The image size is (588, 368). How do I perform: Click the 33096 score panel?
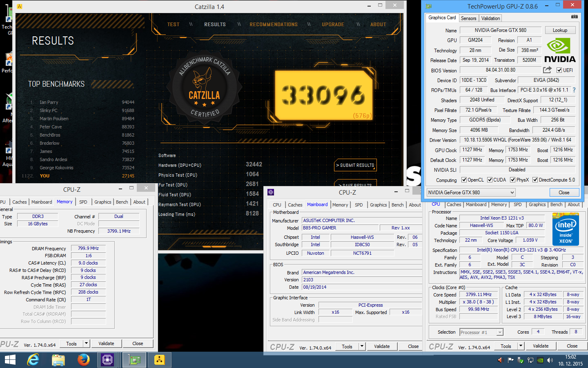[x=324, y=95]
